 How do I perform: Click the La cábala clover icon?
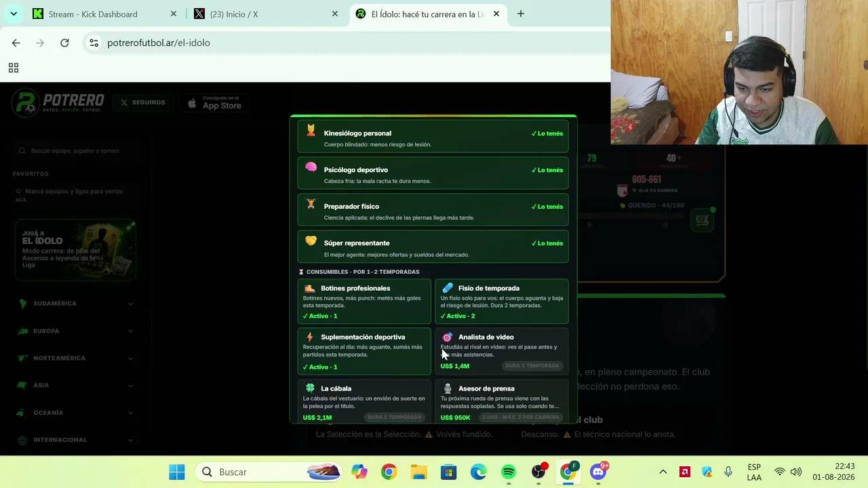(310, 388)
